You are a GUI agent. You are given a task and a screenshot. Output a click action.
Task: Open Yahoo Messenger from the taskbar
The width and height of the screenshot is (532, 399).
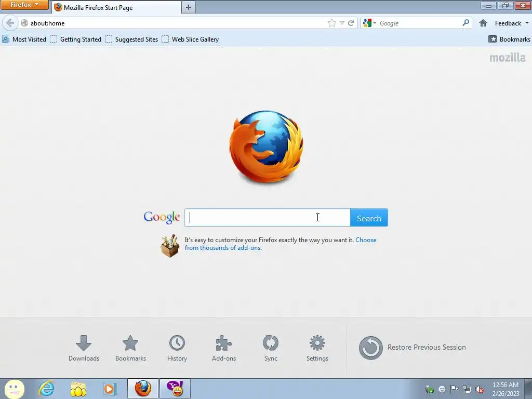175,389
